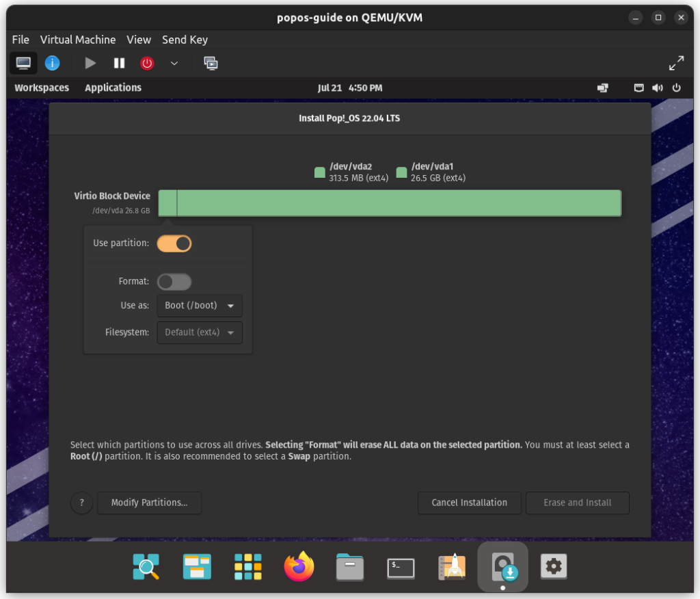Screen dimensions: 700x599
Task: Open the Applications launcher in top panel
Action: (x=113, y=88)
